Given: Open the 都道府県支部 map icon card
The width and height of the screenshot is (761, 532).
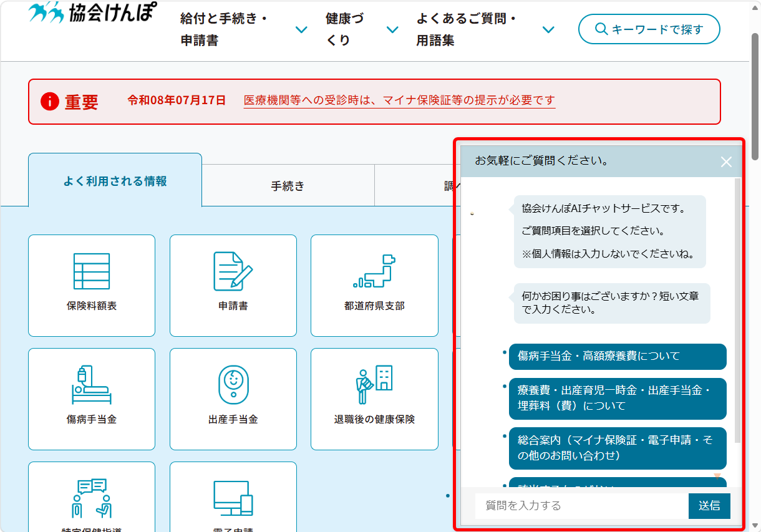Looking at the screenshot, I should click(374, 286).
